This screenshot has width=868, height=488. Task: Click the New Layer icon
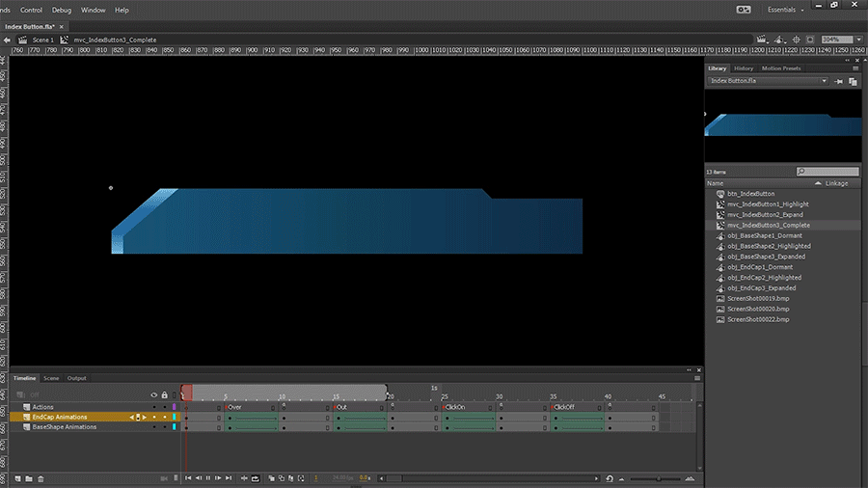click(x=18, y=478)
